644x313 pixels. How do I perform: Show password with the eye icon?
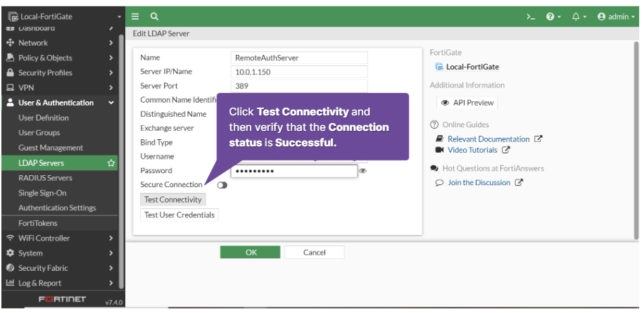(362, 171)
